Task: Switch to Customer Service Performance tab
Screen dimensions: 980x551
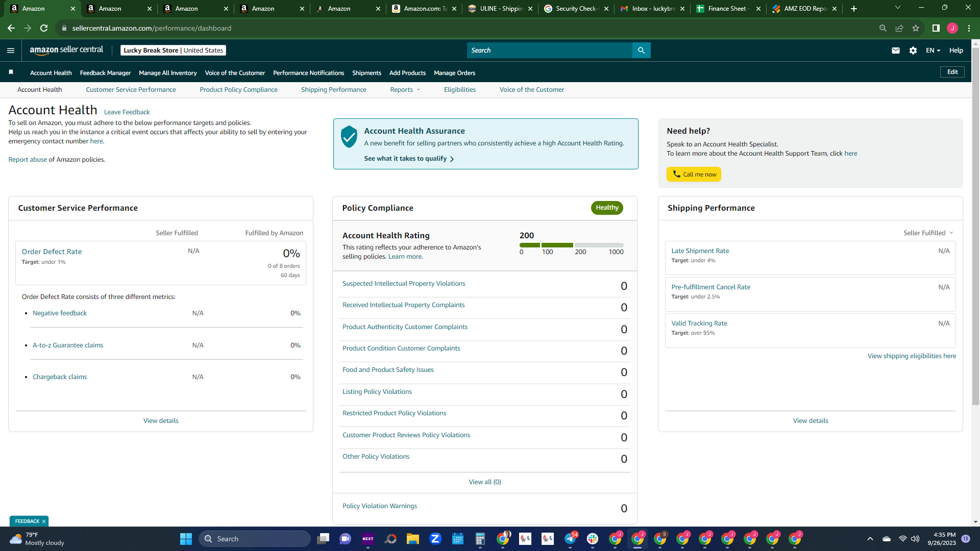Action: [131, 90]
